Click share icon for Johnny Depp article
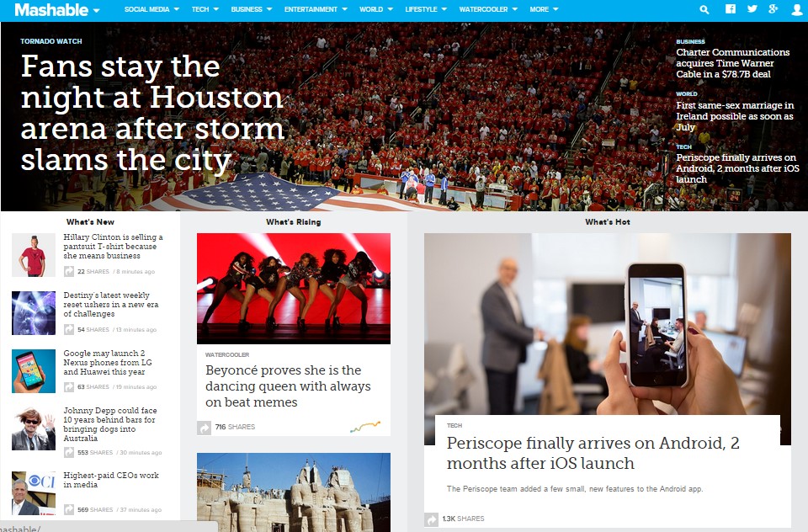The image size is (808, 532). [x=69, y=452]
